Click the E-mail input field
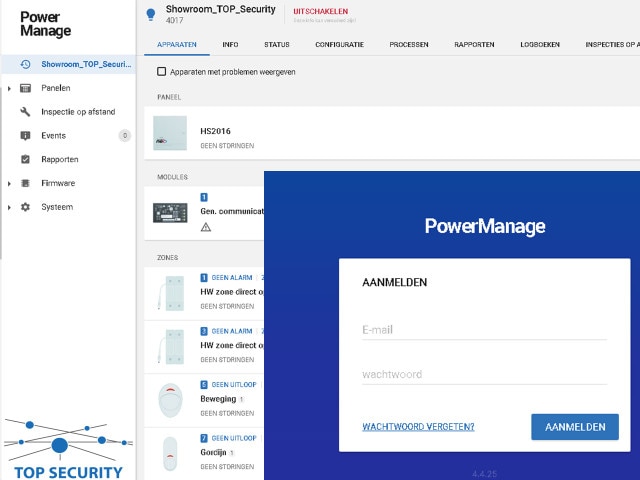Screen dimensions: 640x480 coord(484,330)
